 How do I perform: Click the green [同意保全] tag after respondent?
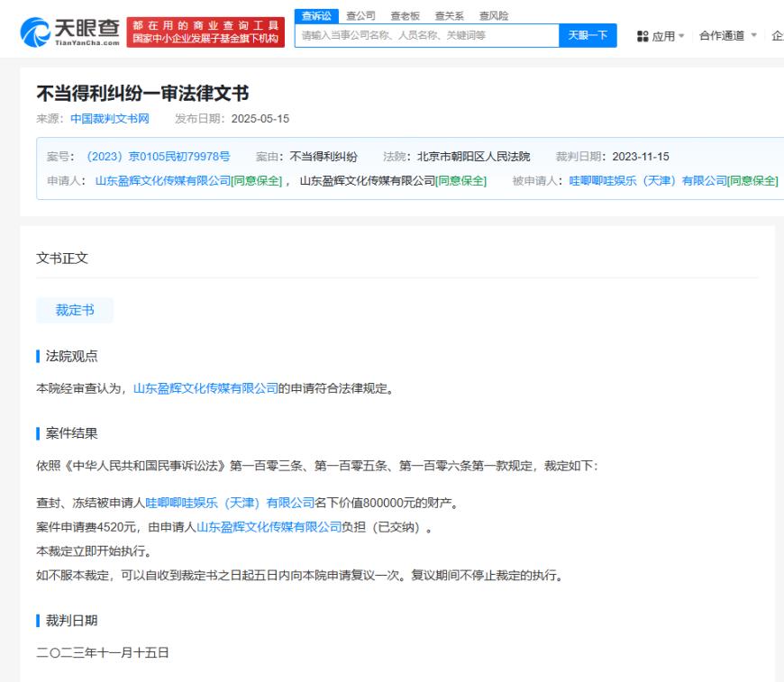point(752,180)
